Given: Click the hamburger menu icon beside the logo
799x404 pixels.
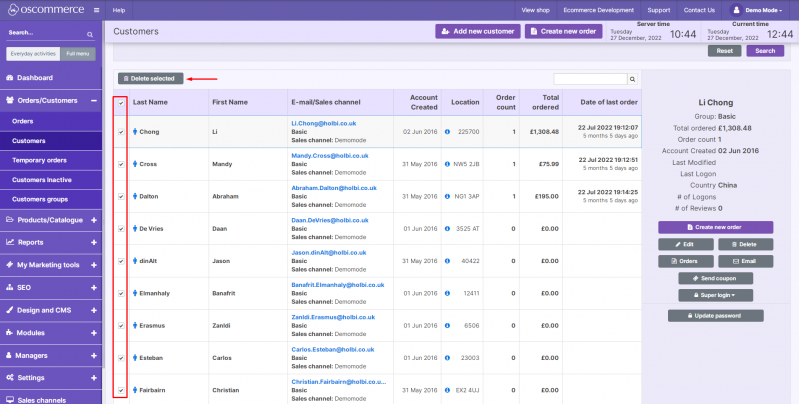Looking at the screenshot, I should 96,9.
